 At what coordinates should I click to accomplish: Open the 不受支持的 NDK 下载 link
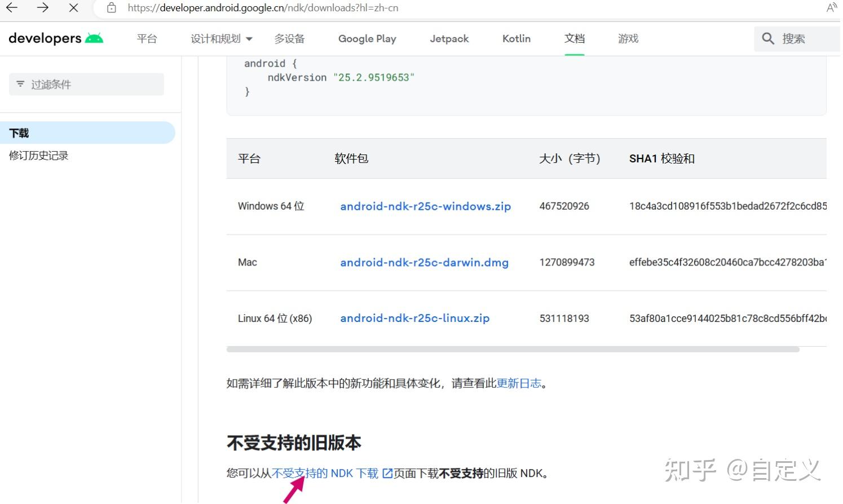click(x=325, y=473)
